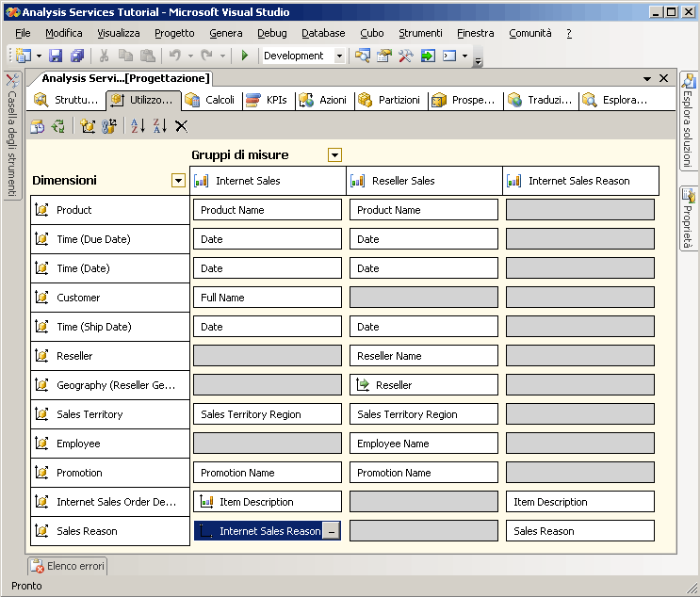Click the Find in solution icon
Image resolution: width=700 pixels, height=597 pixels.
point(363,56)
